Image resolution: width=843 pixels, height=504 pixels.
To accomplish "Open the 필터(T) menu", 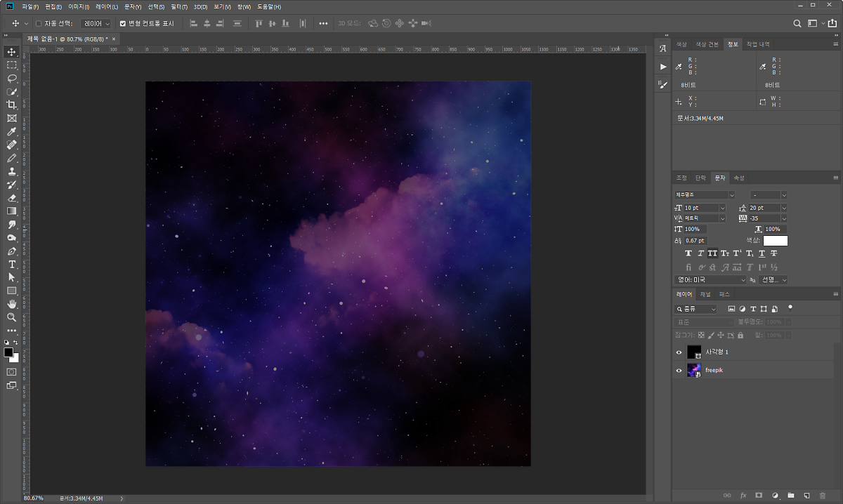I will (180, 6).
